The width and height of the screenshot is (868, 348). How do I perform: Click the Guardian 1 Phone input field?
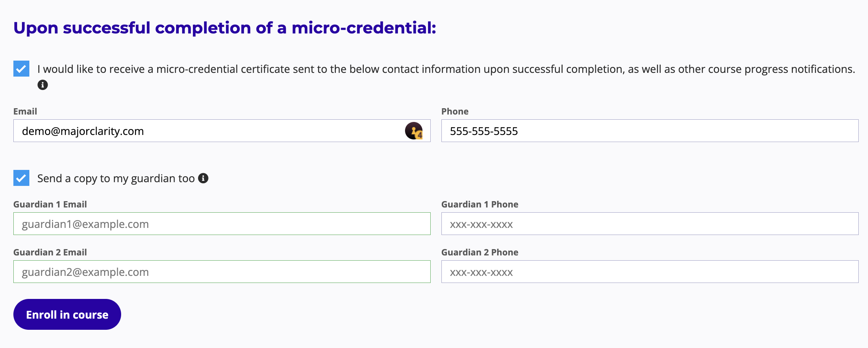click(x=650, y=224)
